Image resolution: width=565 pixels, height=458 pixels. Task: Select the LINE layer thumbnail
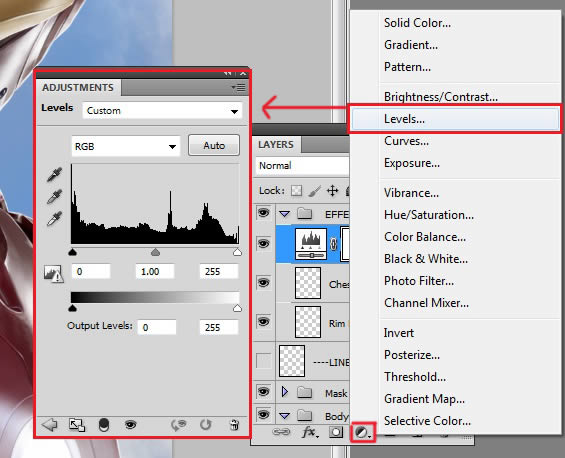click(292, 361)
